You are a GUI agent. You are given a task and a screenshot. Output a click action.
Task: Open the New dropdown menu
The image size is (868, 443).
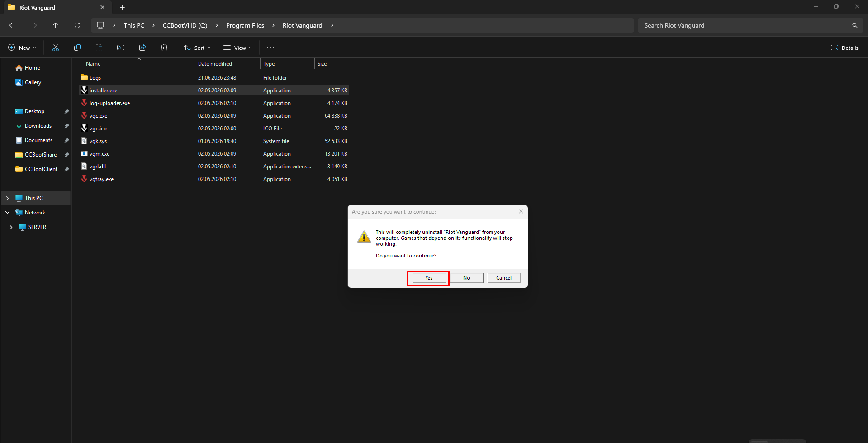point(22,48)
